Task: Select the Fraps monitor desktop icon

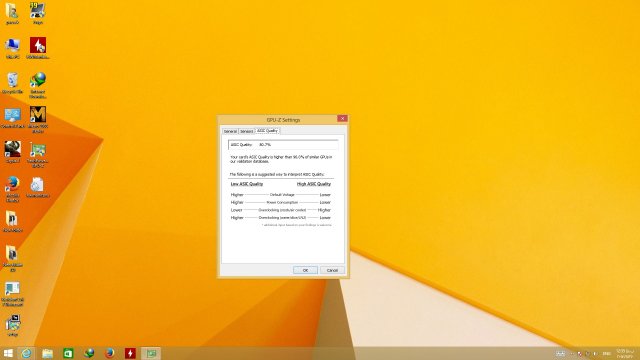Action: [38, 14]
